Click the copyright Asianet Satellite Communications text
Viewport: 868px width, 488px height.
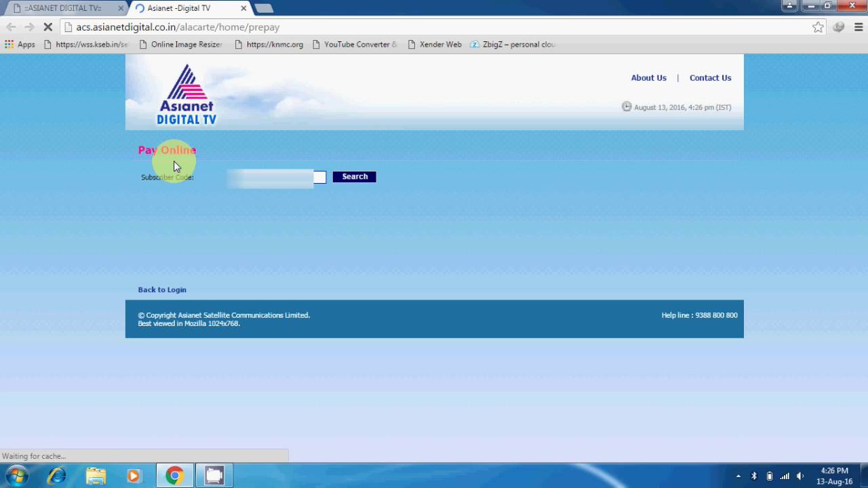[224, 315]
